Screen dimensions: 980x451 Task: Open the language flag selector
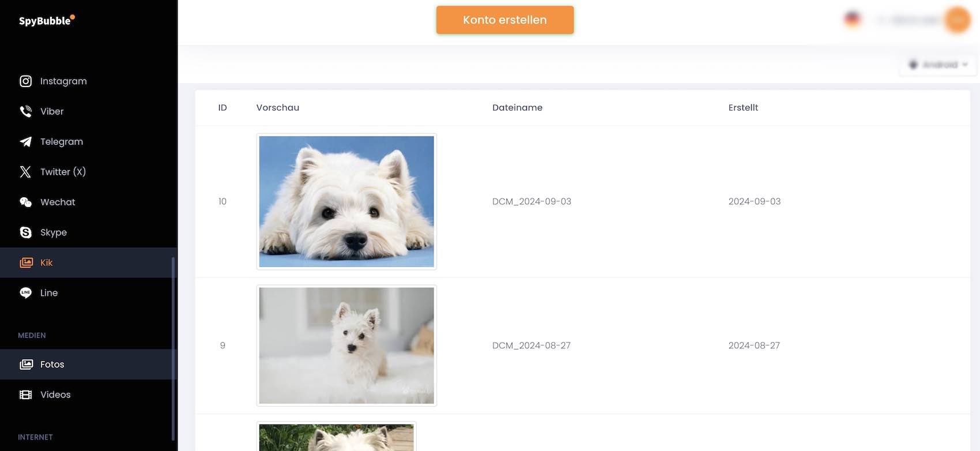click(852, 20)
